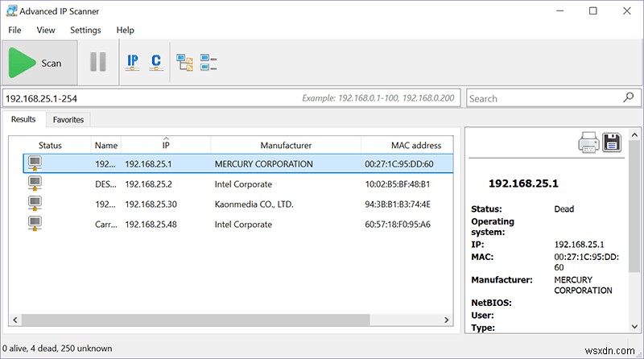Start the network scan with Scan button
The image size is (644, 359).
39,63
